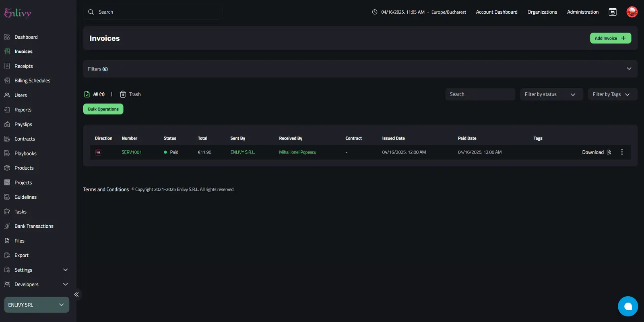Click the Number column header
This screenshot has height=322, width=644.
coord(130,138)
